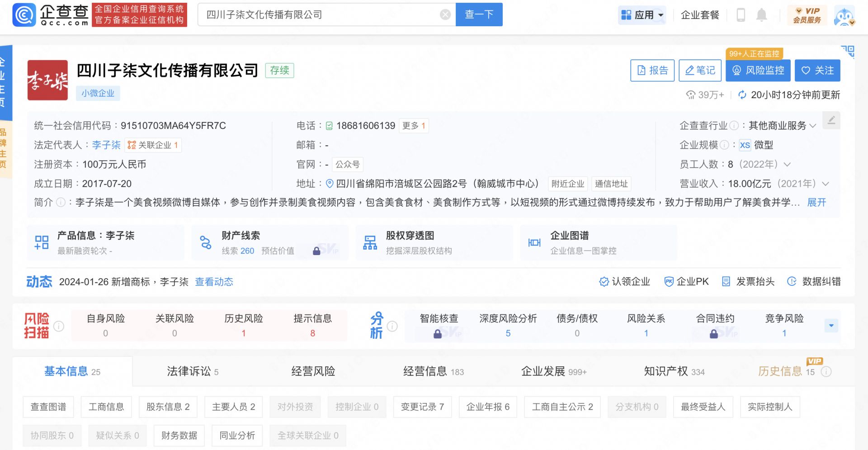Open the 企业套餐 link
This screenshot has width=868, height=450.
point(700,15)
